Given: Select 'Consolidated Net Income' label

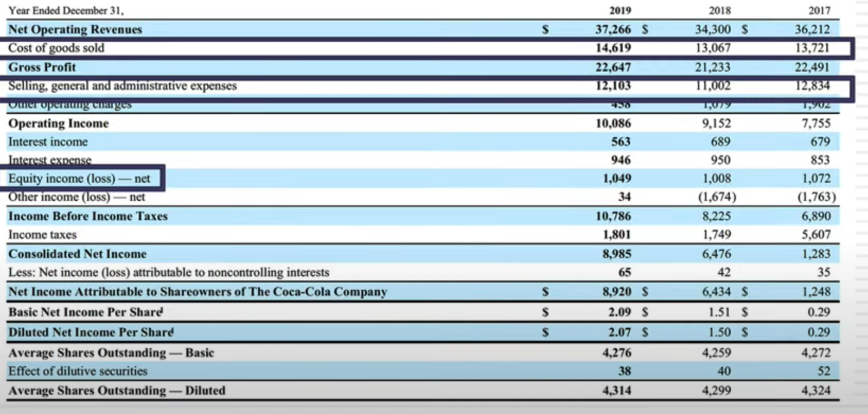Looking at the screenshot, I should coord(77,254).
